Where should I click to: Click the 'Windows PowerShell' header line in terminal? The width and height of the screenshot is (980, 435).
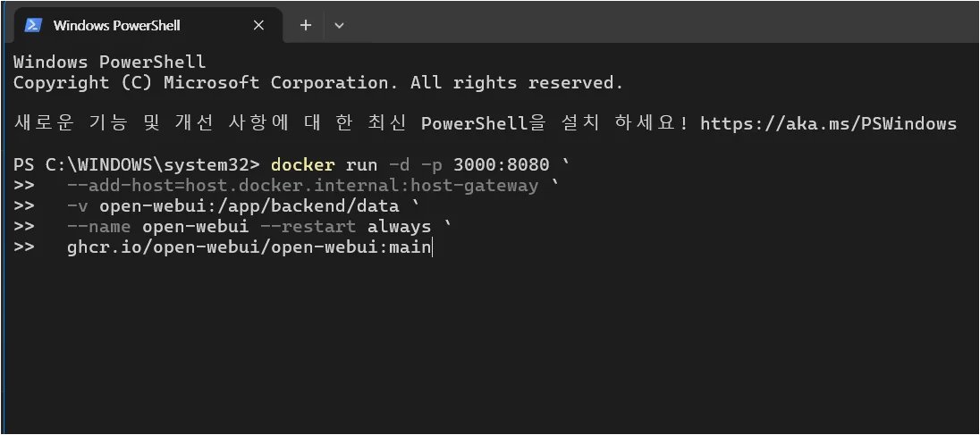click(x=109, y=62)
